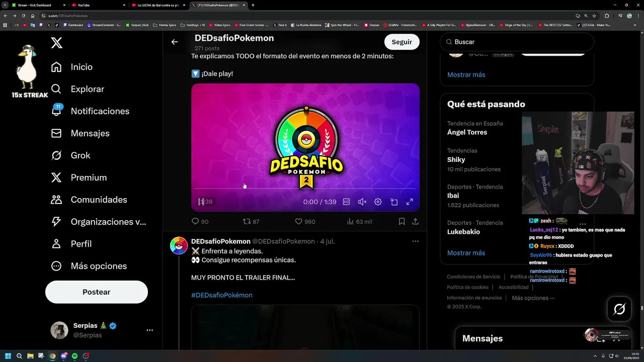This screenshot has height=362, width=644.
Task: Expand footer Más opciones menu
Action: (533, 298)
